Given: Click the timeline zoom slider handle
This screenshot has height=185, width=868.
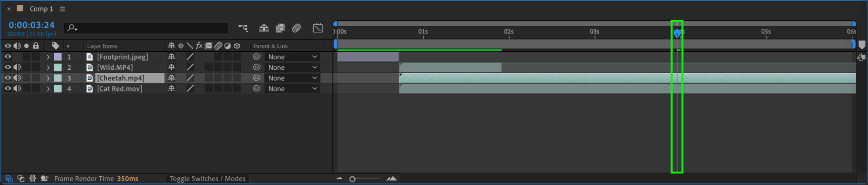Looking at the screenshot, I should (353, 179).
